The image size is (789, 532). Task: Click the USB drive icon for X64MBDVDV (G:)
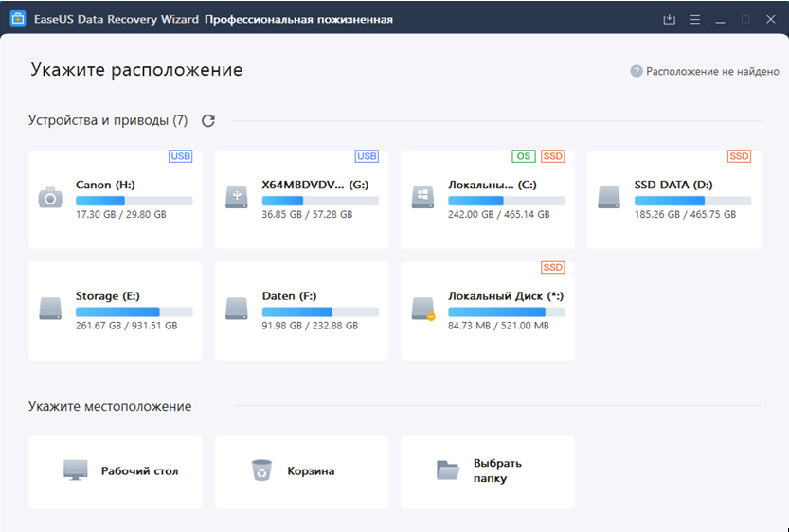click(x=237, y=198)
